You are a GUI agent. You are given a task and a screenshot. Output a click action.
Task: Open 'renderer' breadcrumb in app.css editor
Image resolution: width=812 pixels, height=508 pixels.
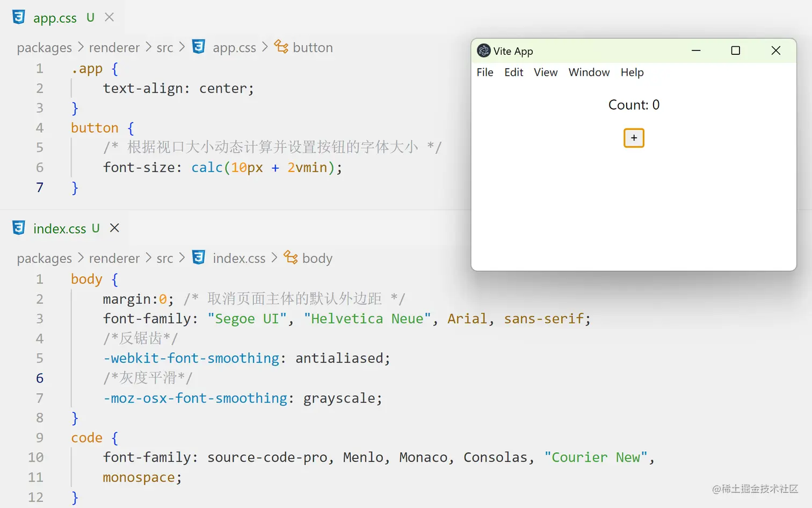point(114,48)
